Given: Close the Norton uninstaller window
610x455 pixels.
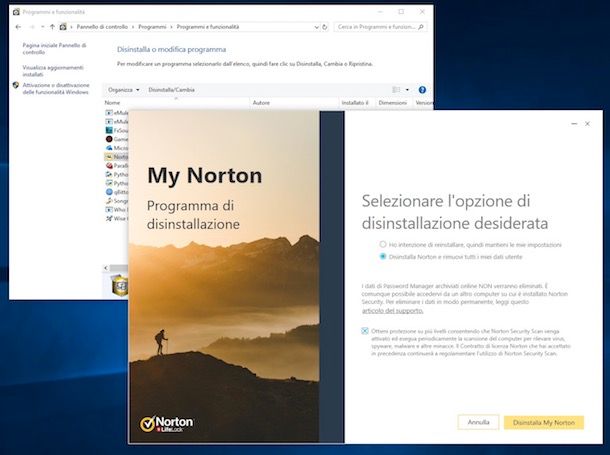Looking at the screenshot, I should coord(587,124).
